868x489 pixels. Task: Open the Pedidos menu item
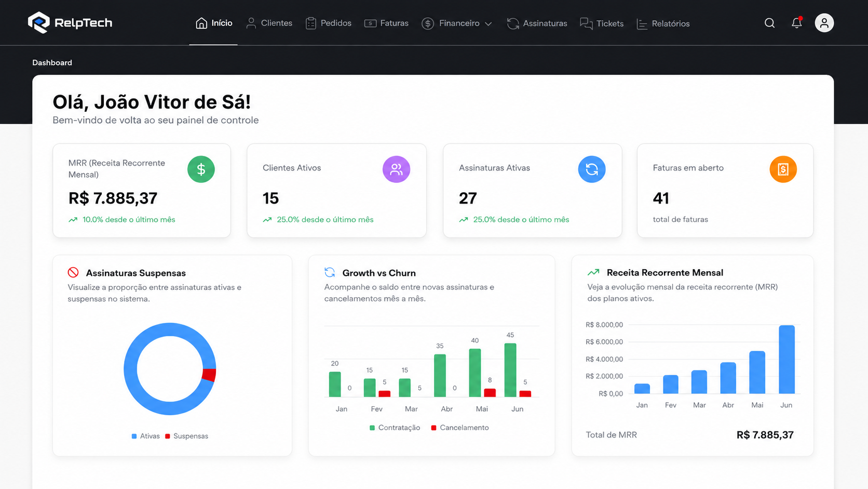click(x=329, y=23)
